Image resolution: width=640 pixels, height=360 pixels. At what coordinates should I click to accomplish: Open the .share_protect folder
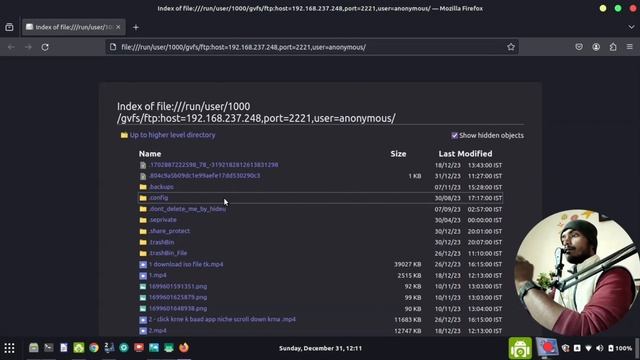pyautogui.click(x=169, y=231)
